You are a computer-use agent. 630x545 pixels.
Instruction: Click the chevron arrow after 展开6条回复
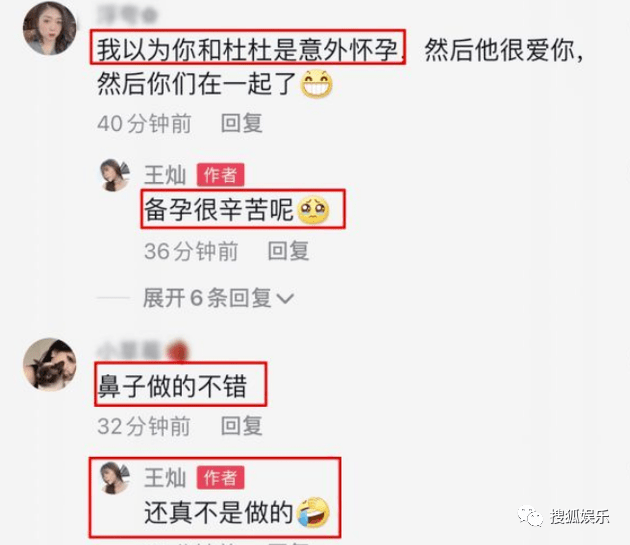(285, 298)
